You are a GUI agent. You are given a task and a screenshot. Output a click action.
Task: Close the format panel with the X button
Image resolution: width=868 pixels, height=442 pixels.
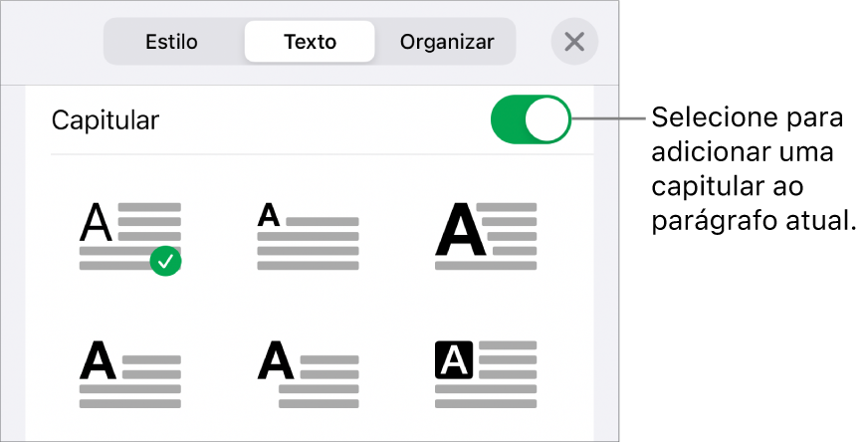574,42
